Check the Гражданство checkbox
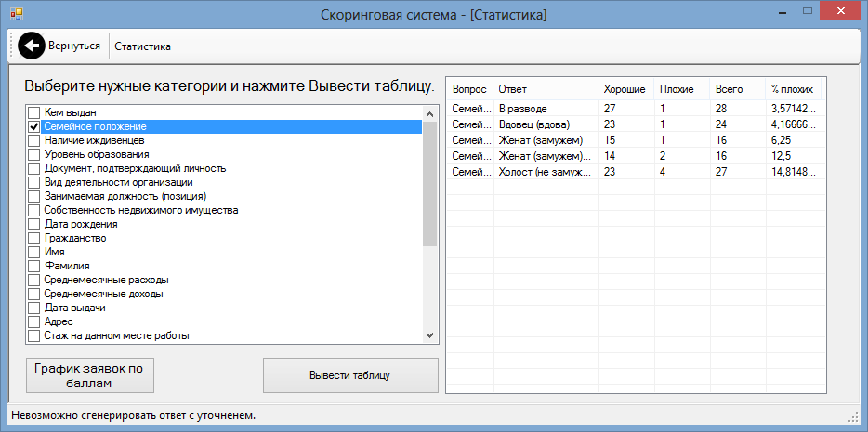Viewport: 868px width, 432px height. tap(34, 238)
